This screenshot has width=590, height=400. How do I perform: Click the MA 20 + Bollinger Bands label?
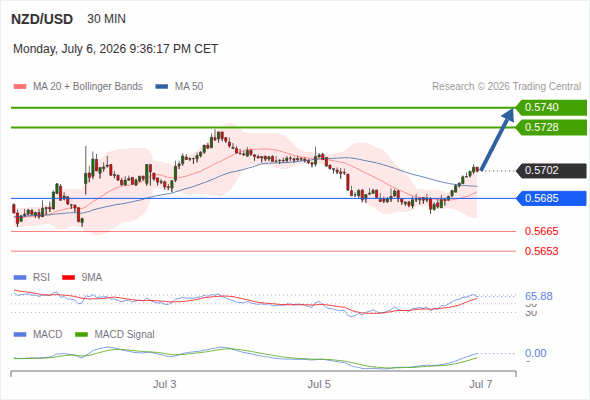coord(88,87)
